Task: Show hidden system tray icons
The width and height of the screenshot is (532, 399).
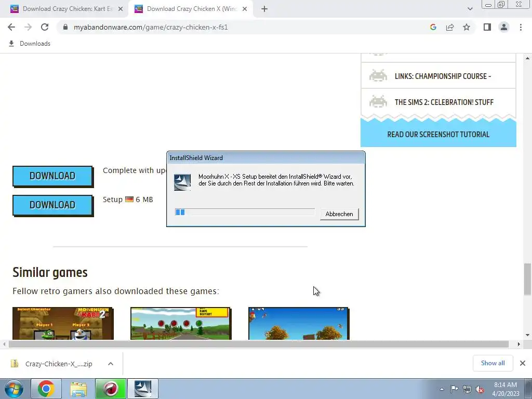Action: (x=442, y=389)
